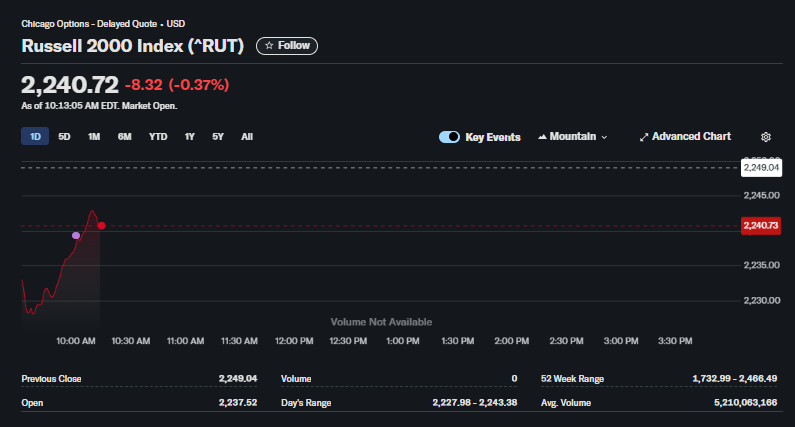
Task: Click the current price 2,240.72
Action: [x=70, y=85]
